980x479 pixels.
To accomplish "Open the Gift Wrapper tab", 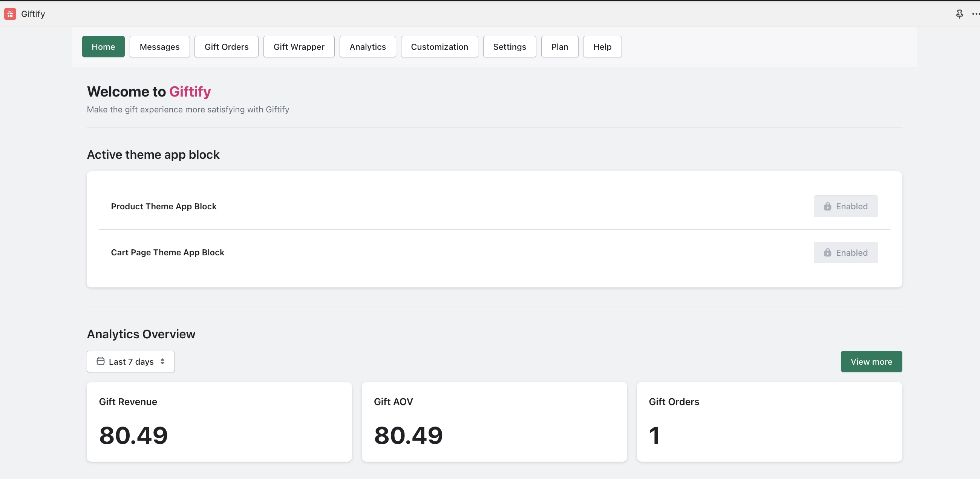I will point(299,46).
